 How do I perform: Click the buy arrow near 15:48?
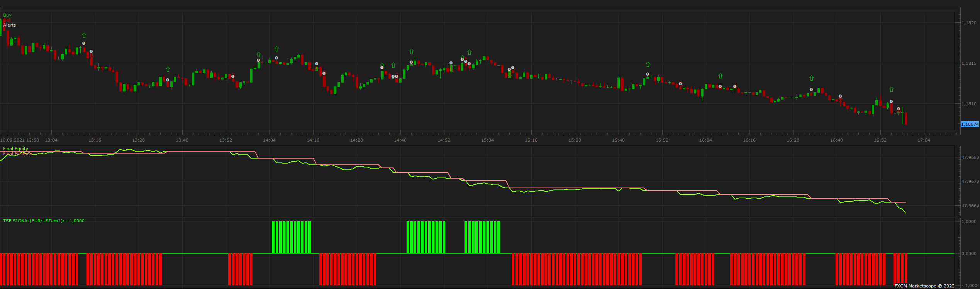tap(648, 64)
